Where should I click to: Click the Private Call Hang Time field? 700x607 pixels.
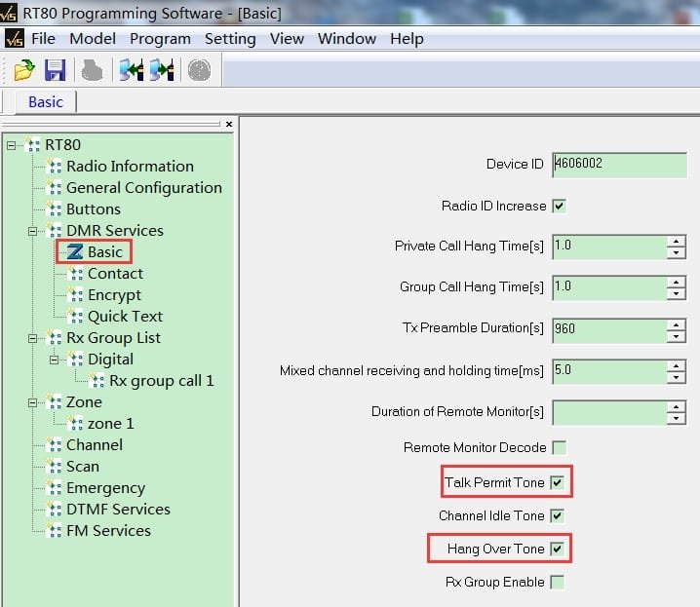click(610, 247)
